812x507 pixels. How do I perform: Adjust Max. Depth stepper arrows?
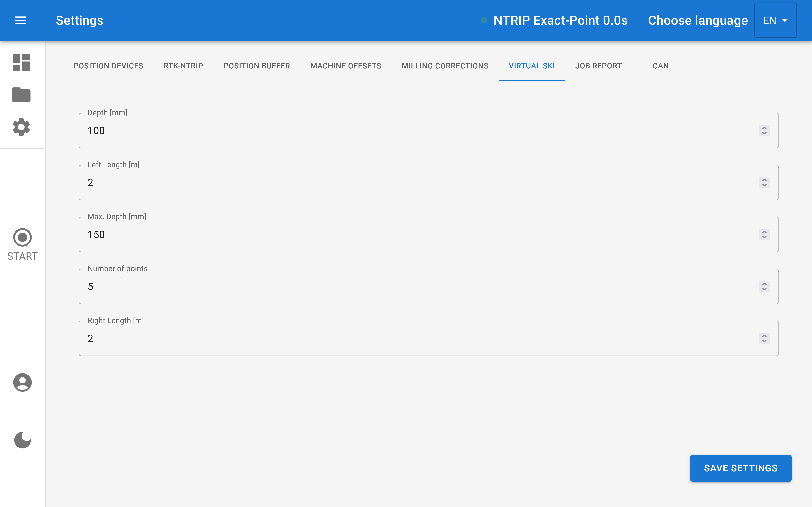(x=764, y=234)
